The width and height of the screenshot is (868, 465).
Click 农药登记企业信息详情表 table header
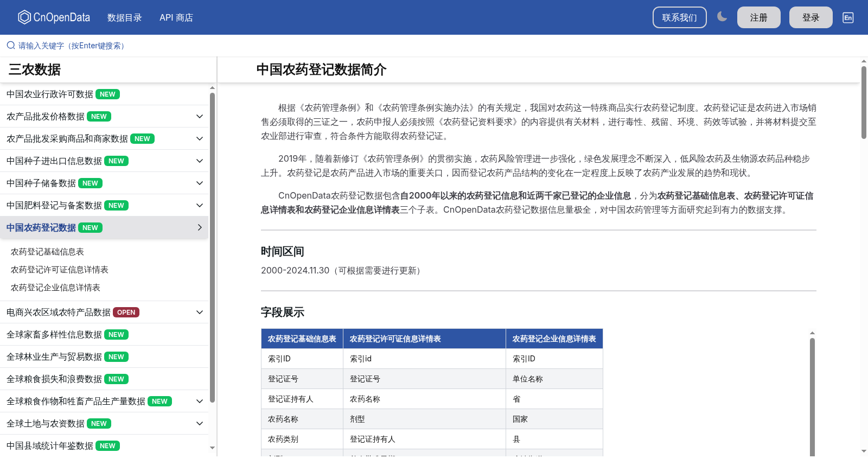click(x=554, y=339)
